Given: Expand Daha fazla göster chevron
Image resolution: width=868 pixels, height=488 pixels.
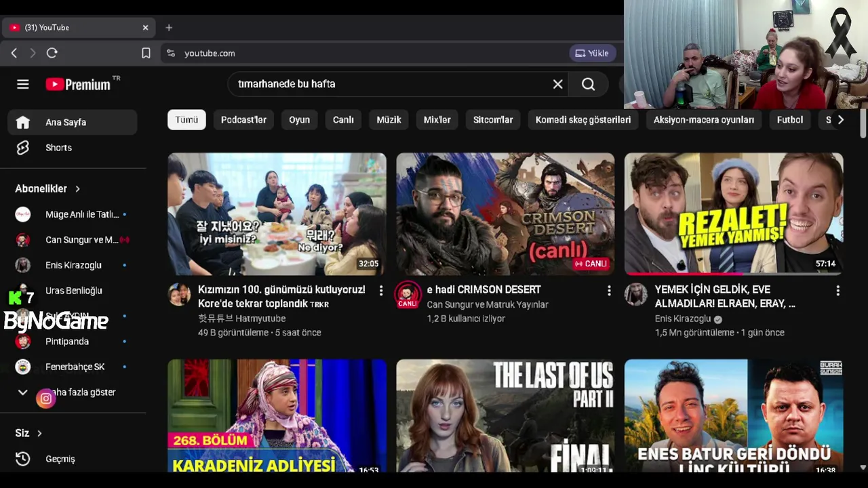Looking at the screenshot, I should tap(22, 392).
